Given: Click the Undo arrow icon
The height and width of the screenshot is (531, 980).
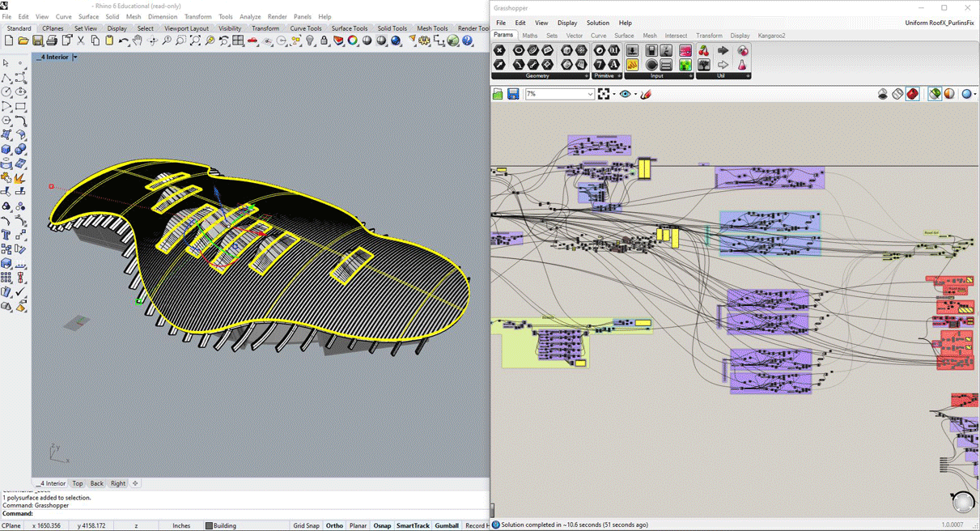Looking at the screenshot, I should point(124,40).
